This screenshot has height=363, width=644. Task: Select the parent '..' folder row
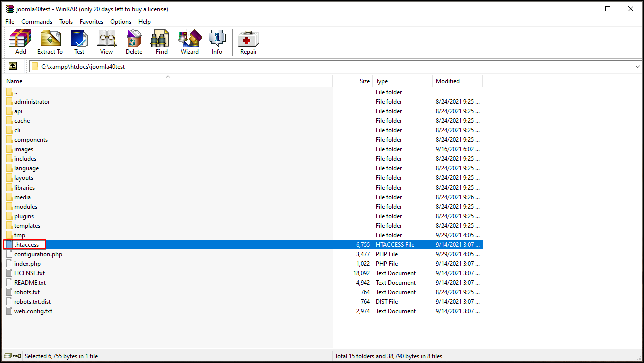tap(243, 92)
